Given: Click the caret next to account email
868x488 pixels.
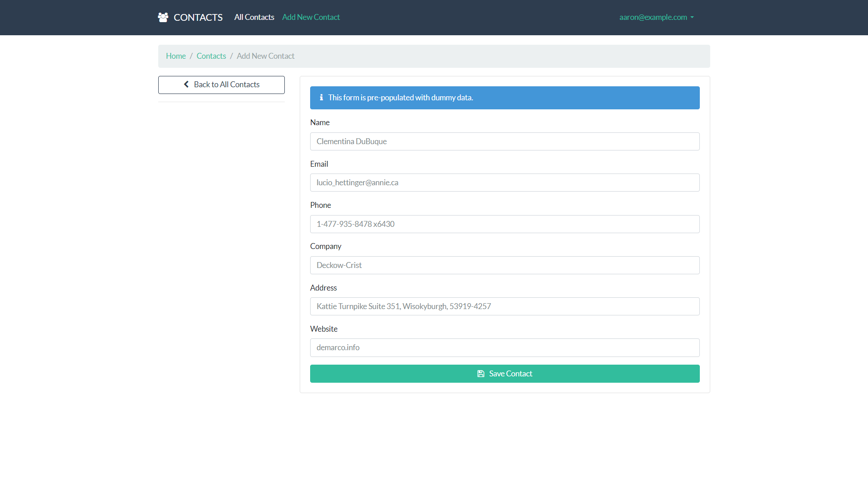Looking at the screenshot, I should [692, 18].
